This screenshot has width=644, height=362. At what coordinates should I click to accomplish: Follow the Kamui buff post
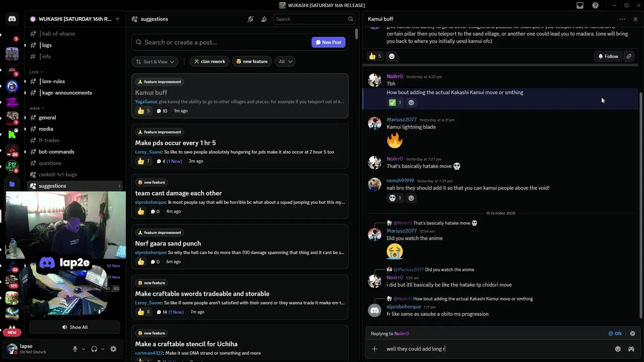tap(608, 56)
